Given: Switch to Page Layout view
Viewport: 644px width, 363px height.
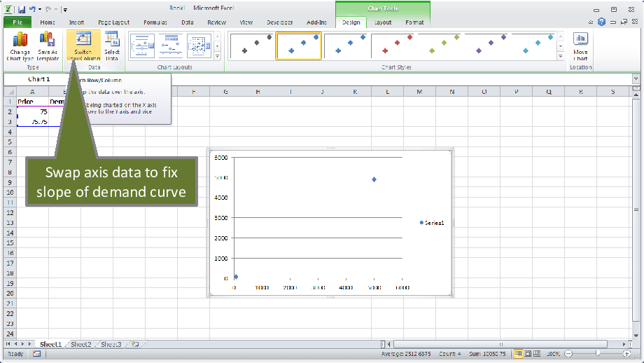Looking at the screenshot, I should point(528,354).
